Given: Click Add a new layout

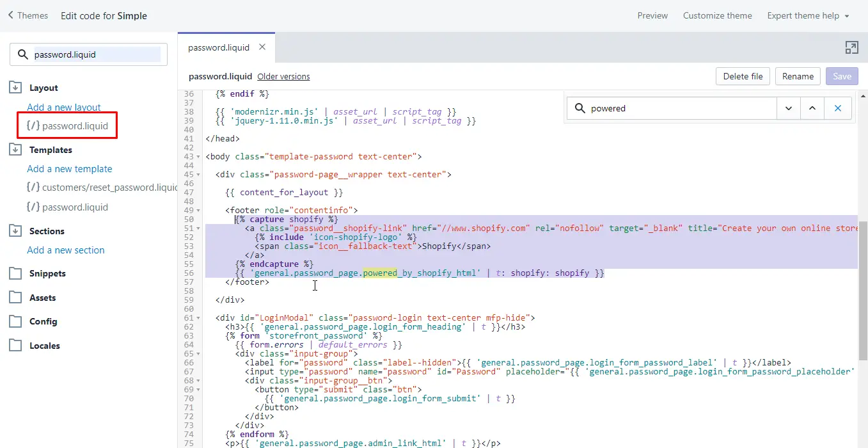Looking at the screenshot, I should point(64,107).
